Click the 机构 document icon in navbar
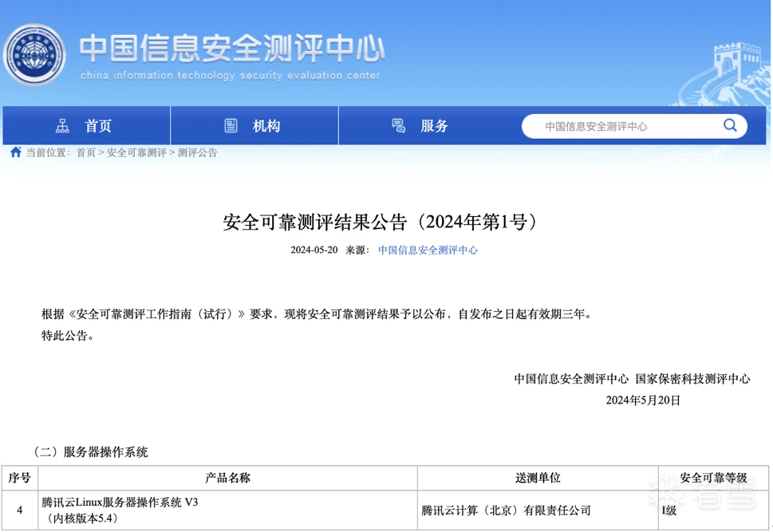The height and width of the screenshot is (532, 773). [231, 126]
